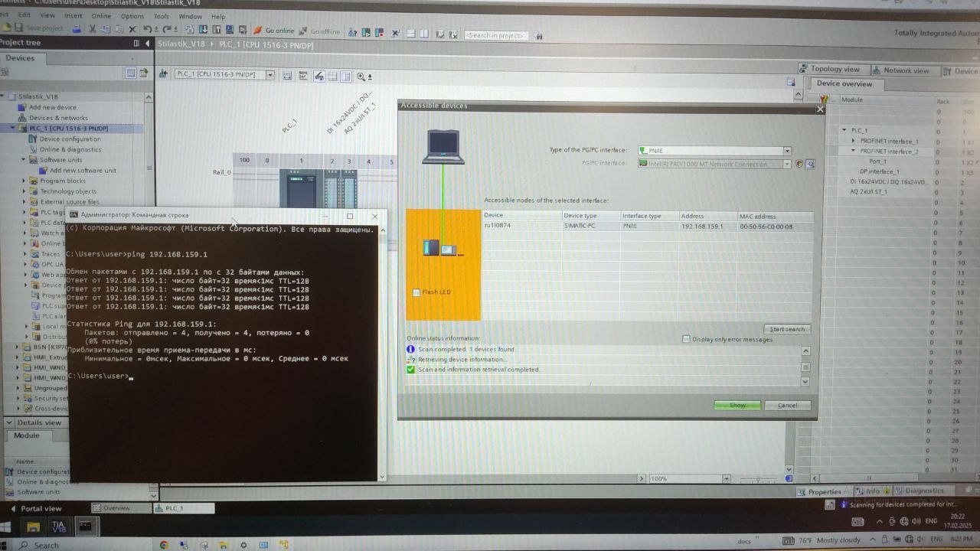
Task: Click Add new device in project tree
Action: click(53, 107)
